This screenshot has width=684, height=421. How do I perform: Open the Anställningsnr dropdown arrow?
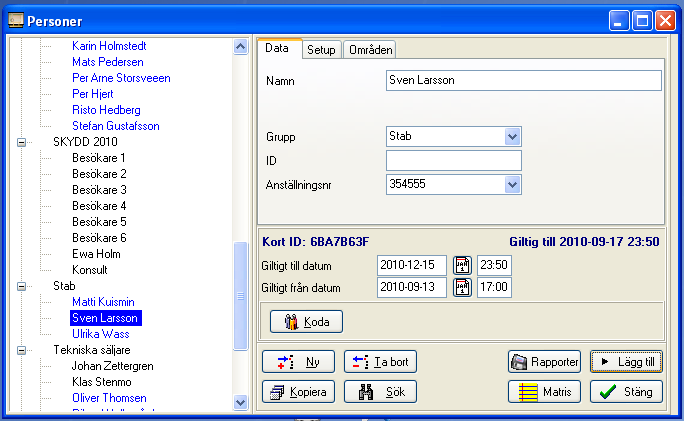point(512,185)
